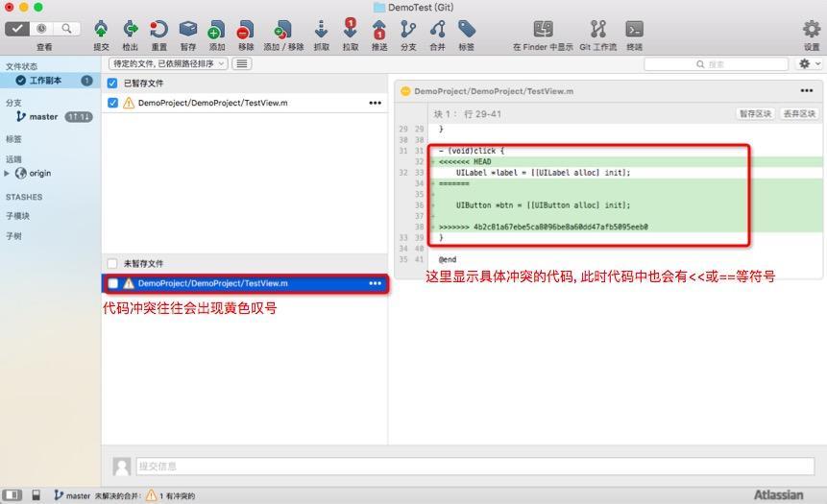Click the diff file path header TestView.m
This screenshot has height=504, width=827.
tap(494, 91)
